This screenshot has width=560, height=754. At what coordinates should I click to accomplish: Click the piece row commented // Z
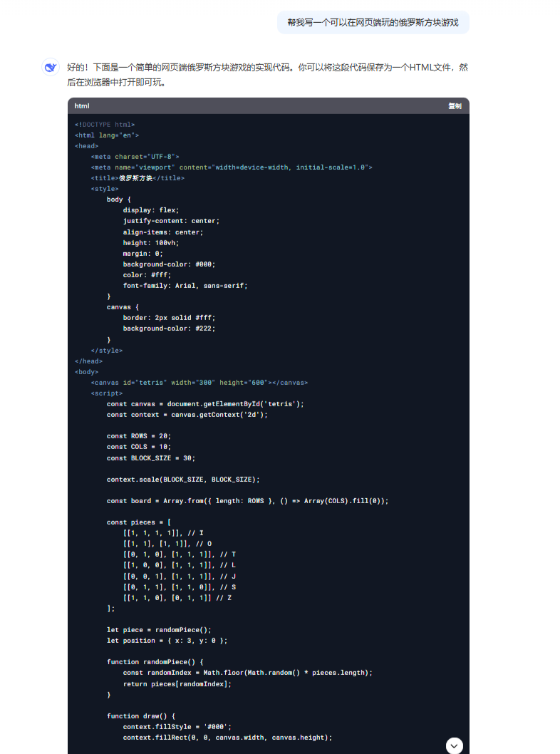point(177,598)
